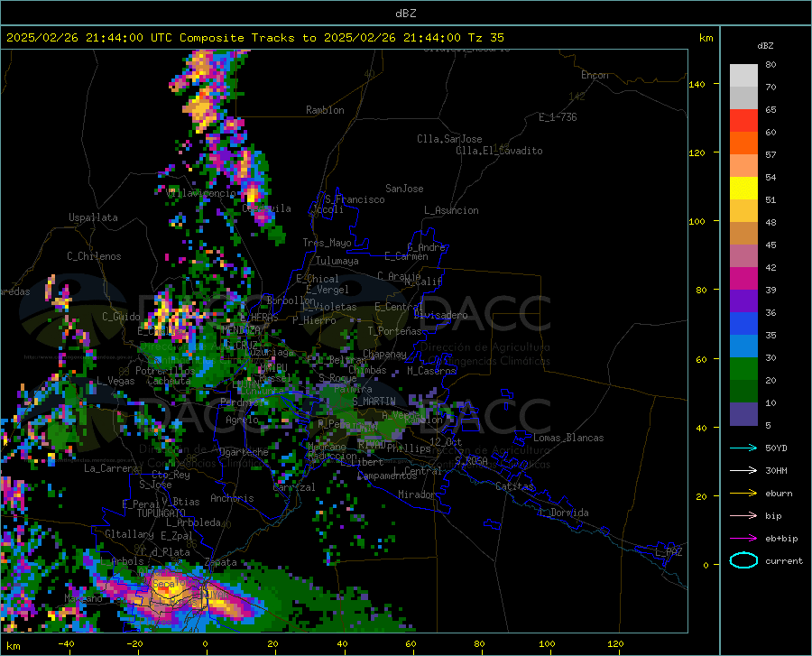Click the 'km' label at bottom left
Viewport: 812px width, 656px height.
pos(13,646)
